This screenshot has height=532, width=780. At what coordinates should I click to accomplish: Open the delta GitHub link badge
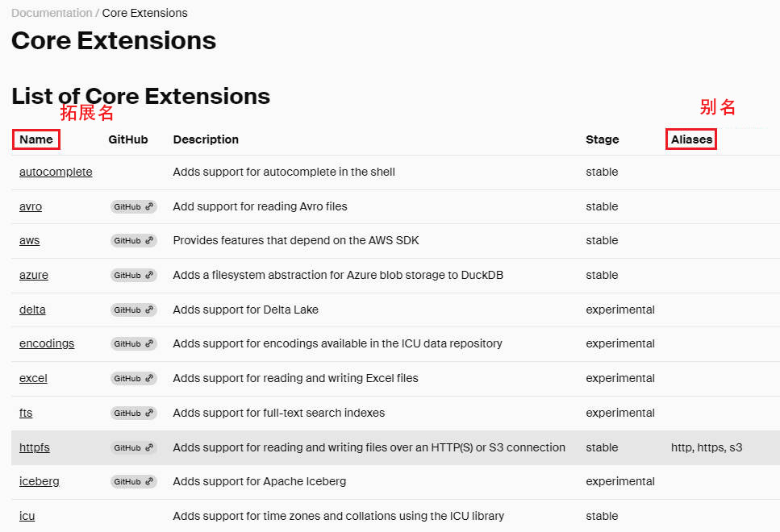(x=134, y=310)
